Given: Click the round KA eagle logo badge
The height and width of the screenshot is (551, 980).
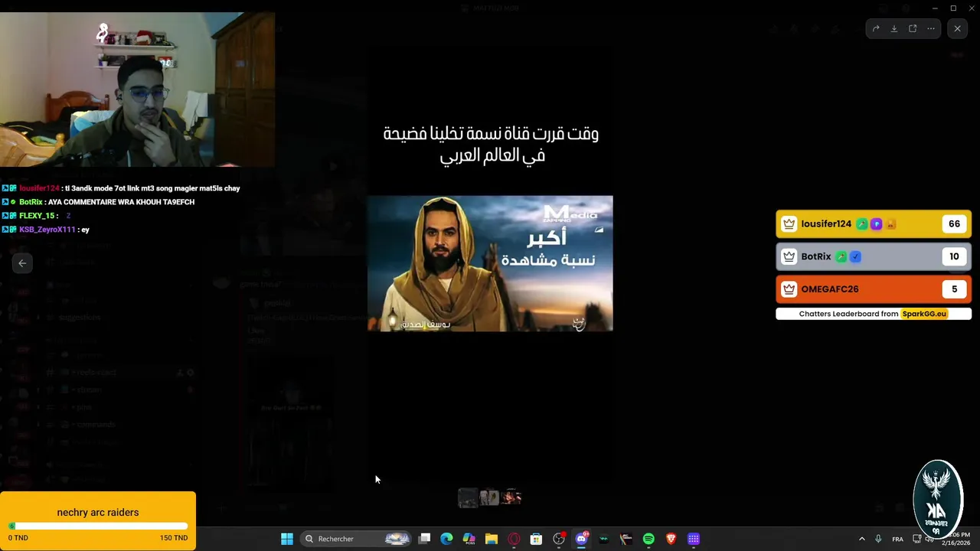Looking at the screenshot, I should (x=937, y=499).
